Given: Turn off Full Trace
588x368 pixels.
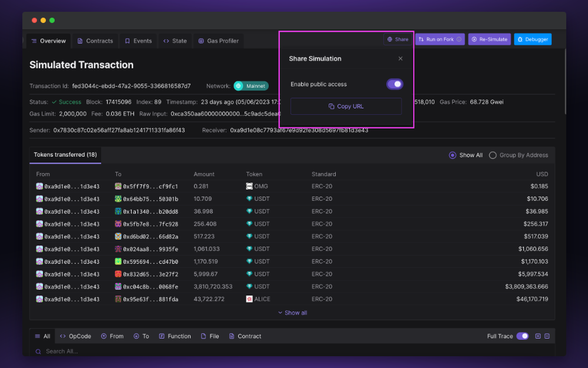Looking at the screenshot, I should (522, 336).
